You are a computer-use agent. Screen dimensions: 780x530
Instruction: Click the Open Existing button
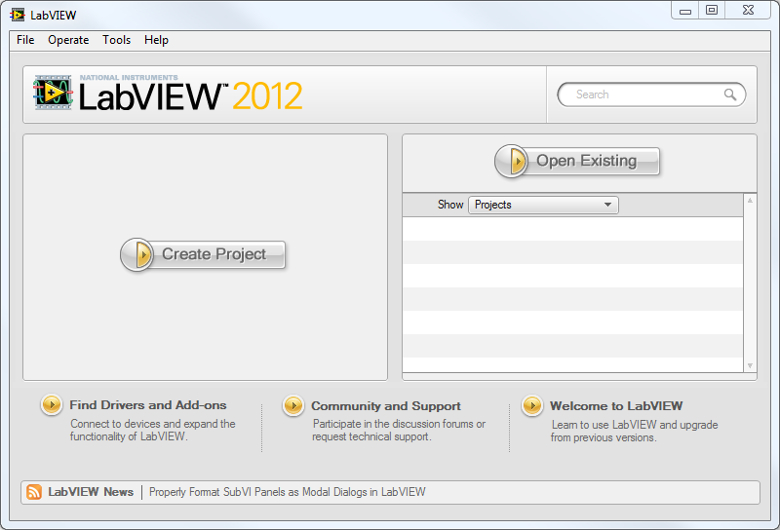click(577, 161)
